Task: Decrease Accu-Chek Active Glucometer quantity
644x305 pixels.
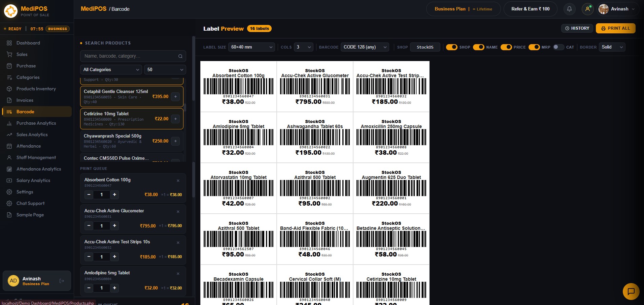Action: (x=89, y=225)
